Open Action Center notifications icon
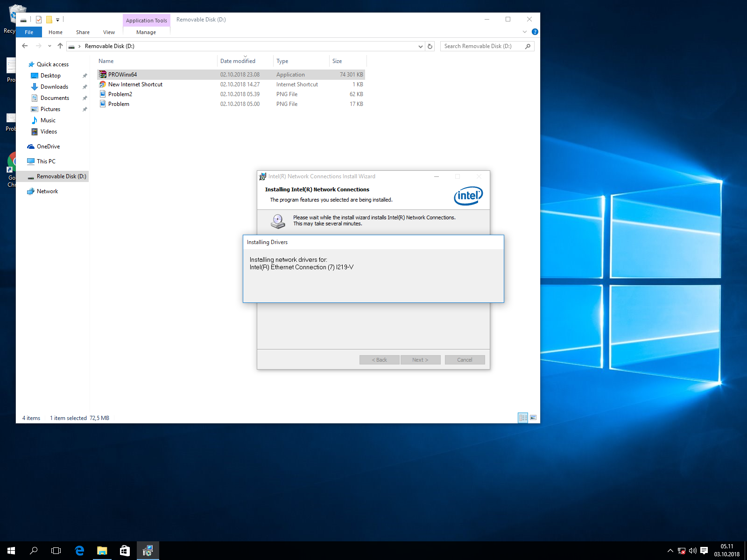Screen dimensions: 747x560 (x=704, y=551)
